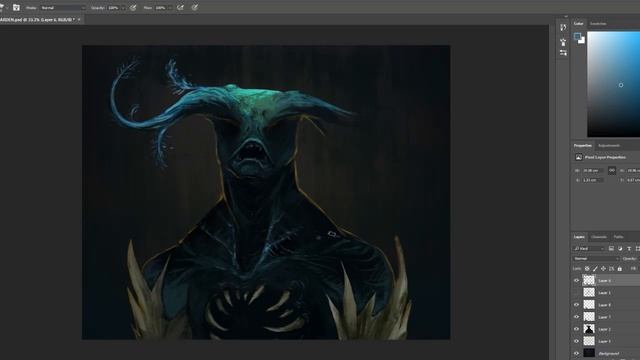Hide Layer 6 using its eye icon
Screen dimensions: 640x360
tap(576, 280)
